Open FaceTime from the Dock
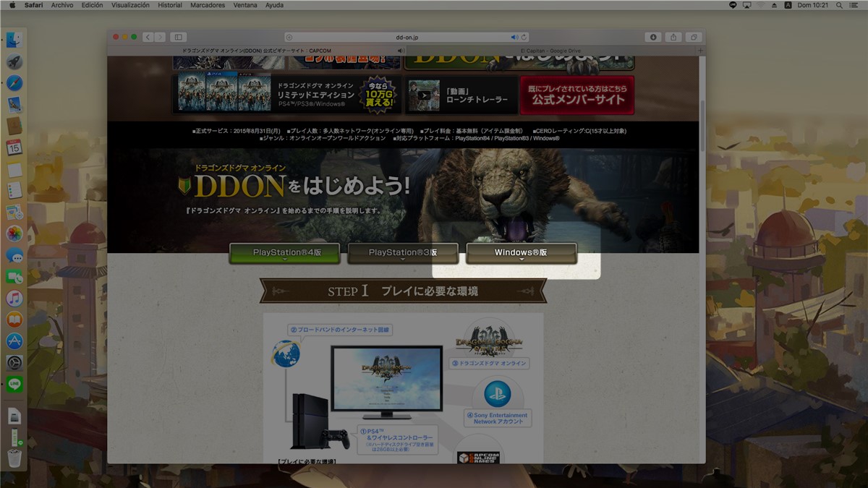This screenshot has width=868, height=488. click(x=14, y=277)
